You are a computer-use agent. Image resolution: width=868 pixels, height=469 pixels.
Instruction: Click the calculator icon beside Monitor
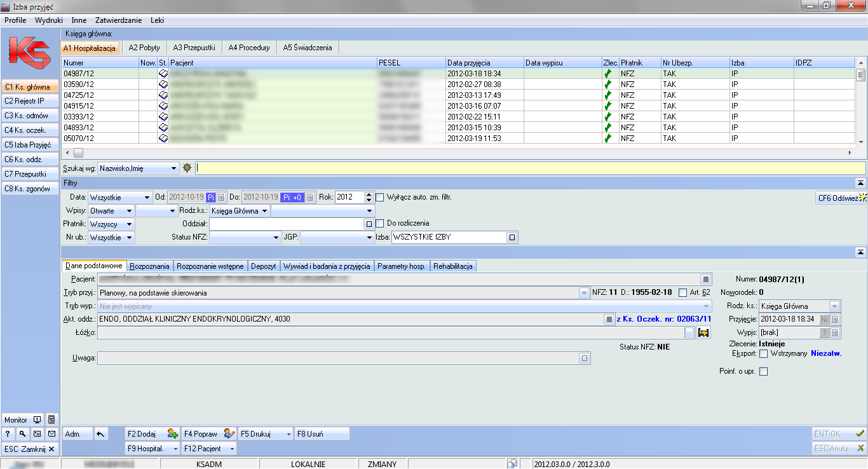click(51, 420)
